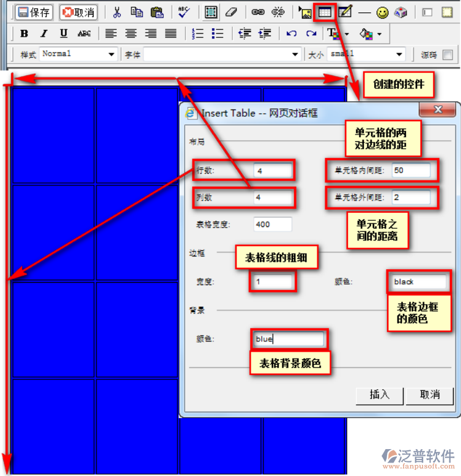Run the ABC spell check icon

tap(184, 12)
